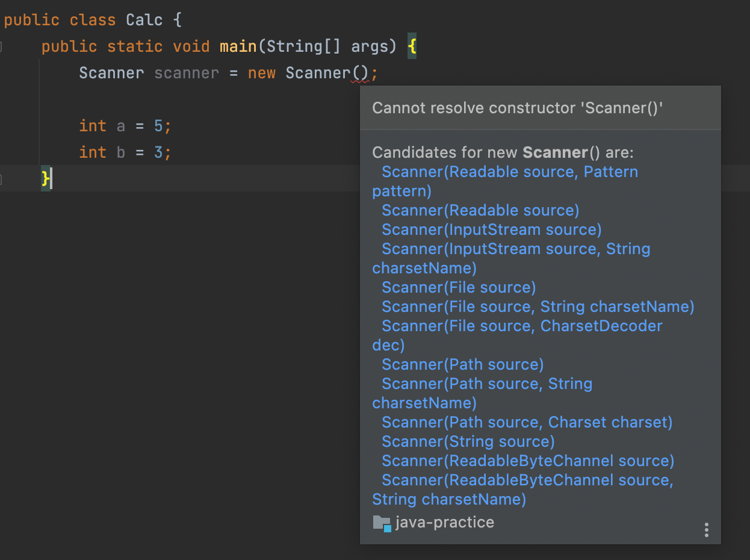Open the java-practice module folder icon
The image size is (750, 560).
(x=380, y=523)
